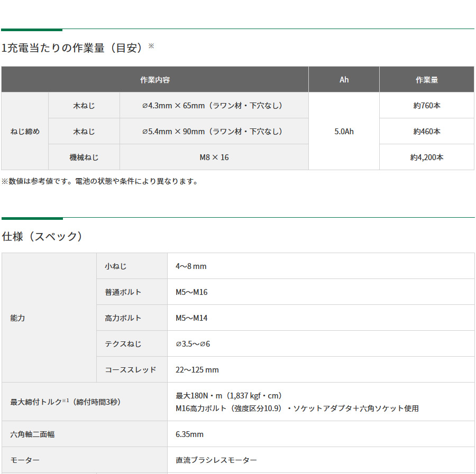
Task: Select the '⌀3.5〜⌀6' value
Action: [x=193, y=343]
